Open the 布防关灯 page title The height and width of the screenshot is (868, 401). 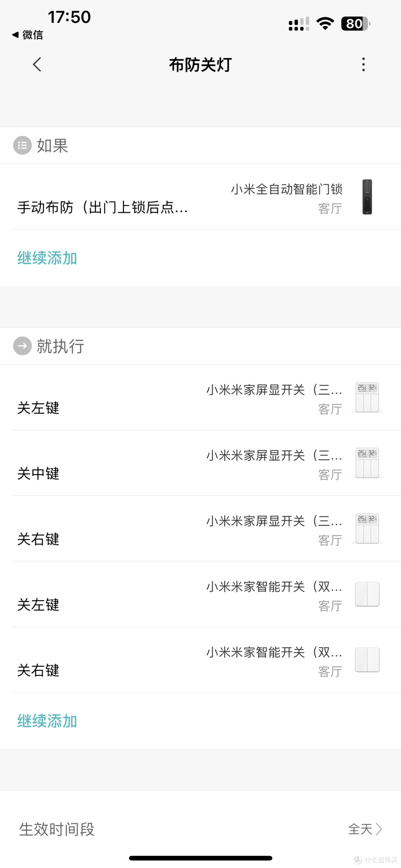[200, 65]
